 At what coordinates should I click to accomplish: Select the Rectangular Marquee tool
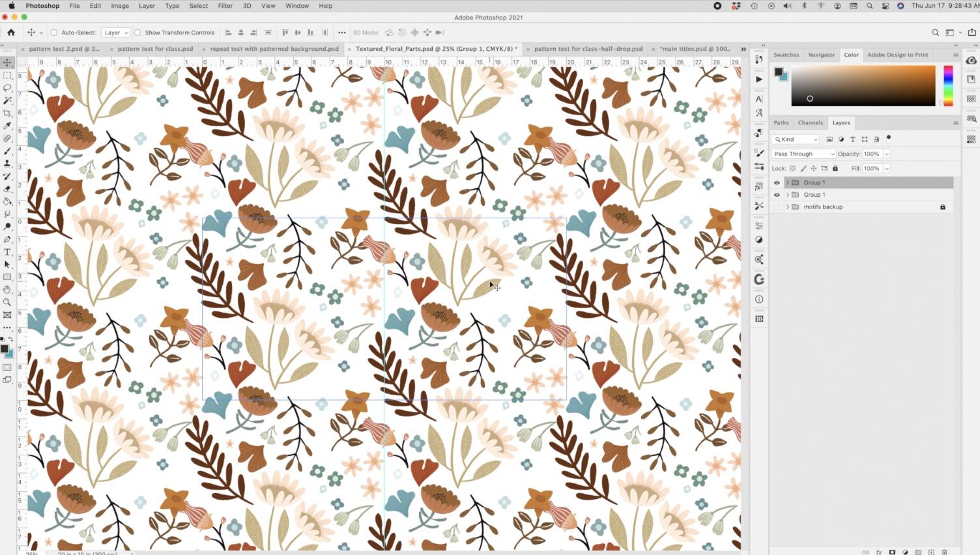(x=7, y=76)
